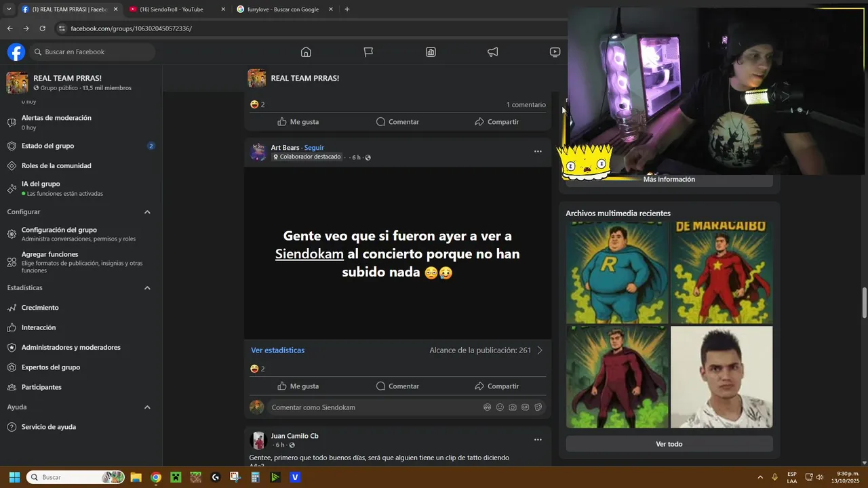Switch to SiendoTroll YouTube tab
This screenshot has width=868, height=488.
point(176,9)
